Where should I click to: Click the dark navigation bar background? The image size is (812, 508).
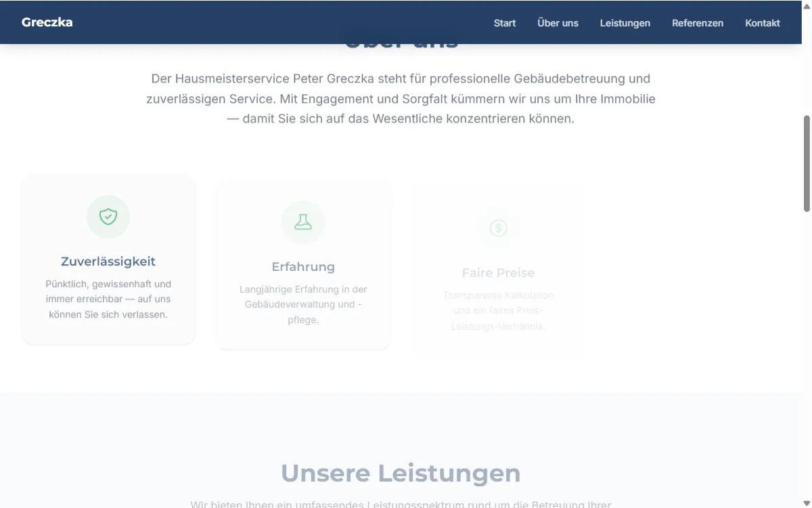tap(271, 22)
